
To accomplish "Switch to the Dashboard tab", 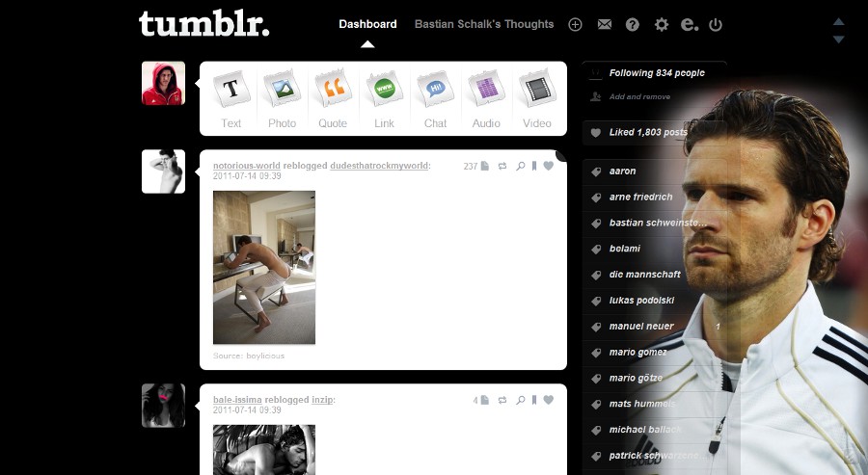I will coord(367,24).
